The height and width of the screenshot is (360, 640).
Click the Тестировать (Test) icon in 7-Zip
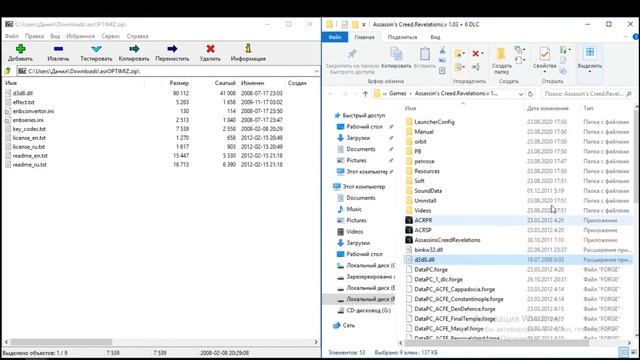pos(96,49)
